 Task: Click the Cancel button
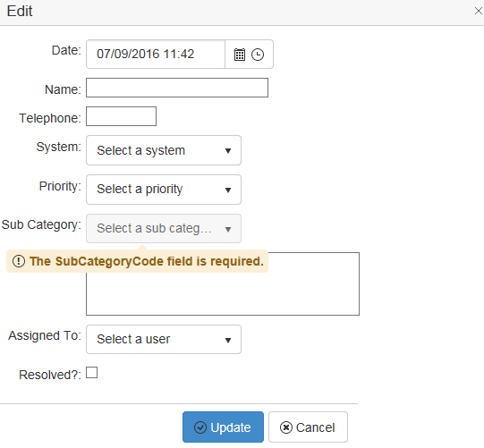308,427
